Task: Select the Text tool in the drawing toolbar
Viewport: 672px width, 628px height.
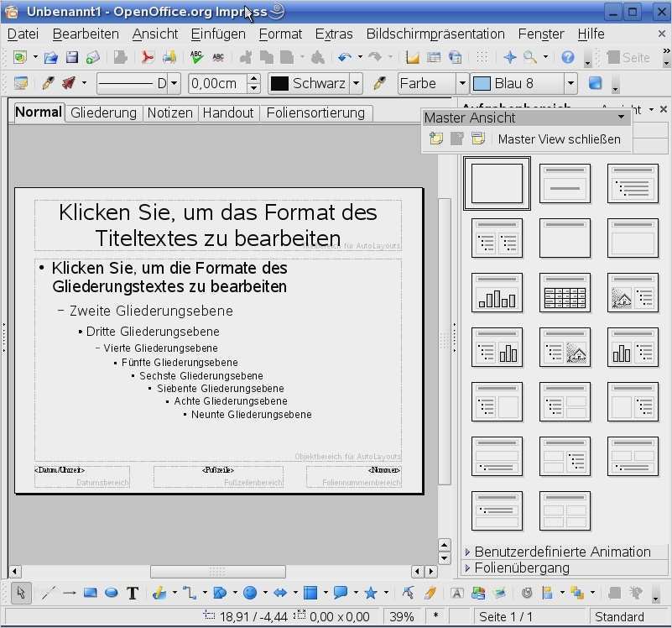Action: coord(132,593)
